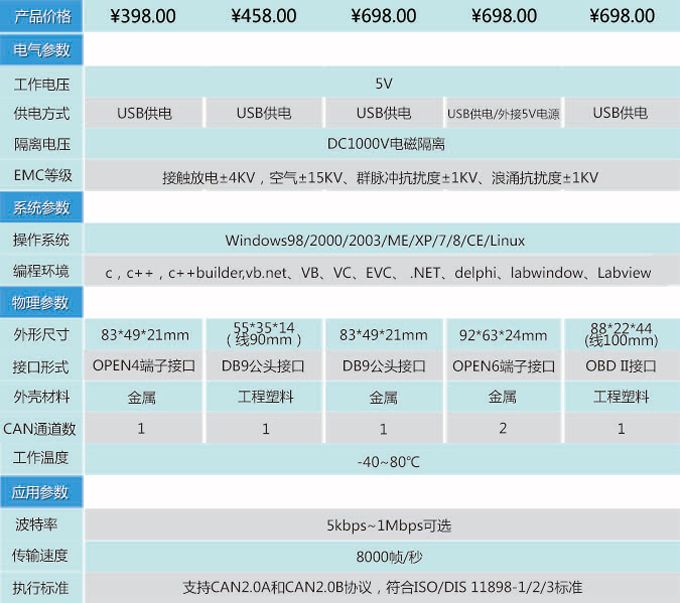Click the OPEN6端子接口 interface cell

(x=503, y=366)
